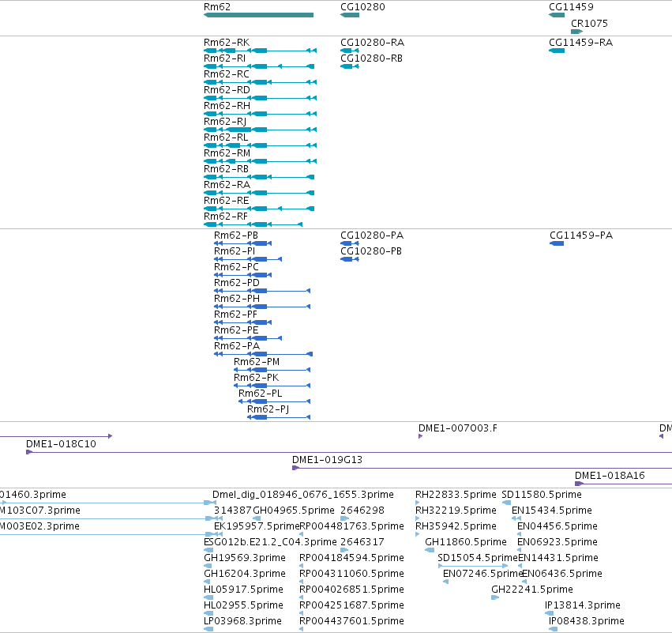This screenshot has height=633, width=672.
Task: Select protein Rm62-PM
Action: 272,370
